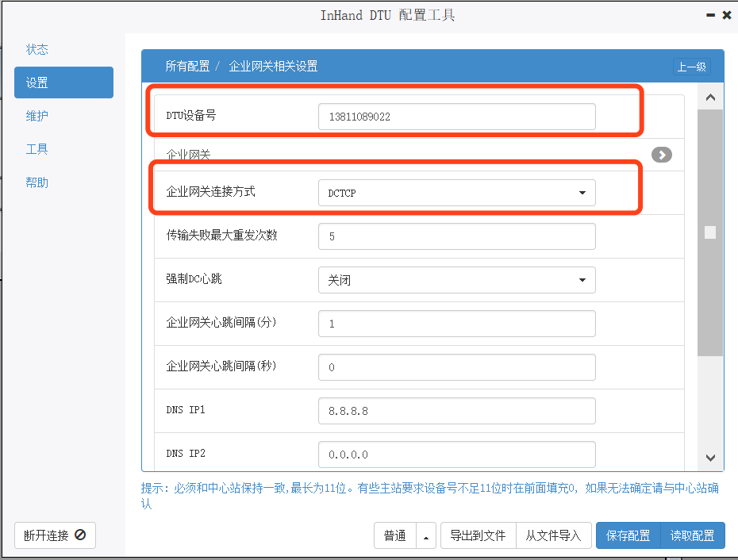Open the 企业网关连接方式 DCTCP dropdown

pyautogui.click(x=456, y=193)
